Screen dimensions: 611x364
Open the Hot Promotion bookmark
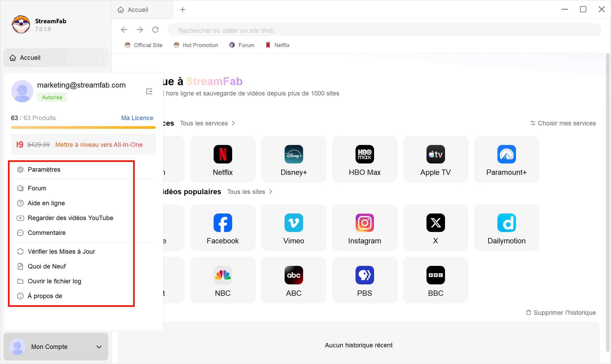click(x=196, y=45)
